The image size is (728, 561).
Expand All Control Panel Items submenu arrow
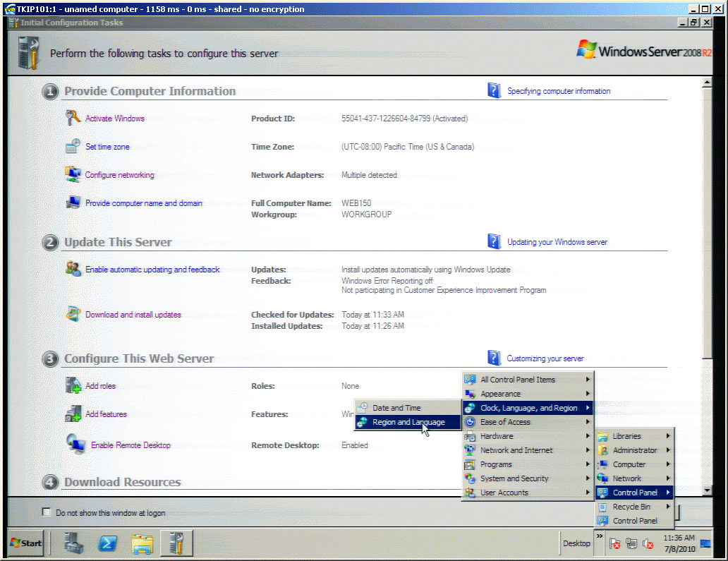click(588, 380)
